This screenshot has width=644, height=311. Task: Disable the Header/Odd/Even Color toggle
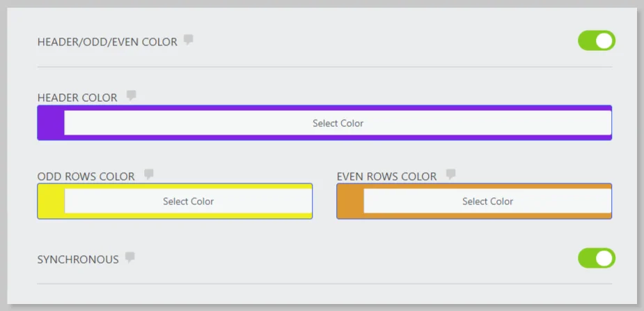point(596,41)
